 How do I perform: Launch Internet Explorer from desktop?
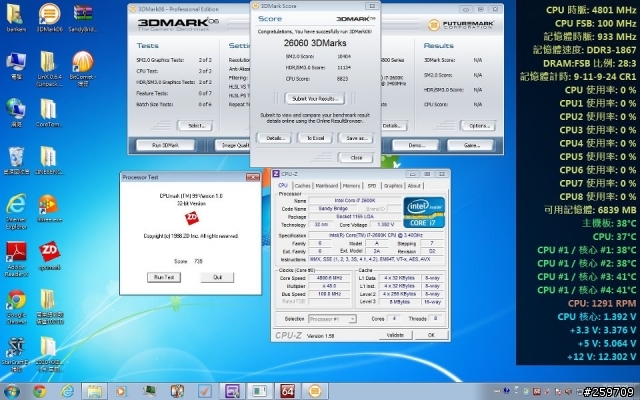tap(16, 211)
